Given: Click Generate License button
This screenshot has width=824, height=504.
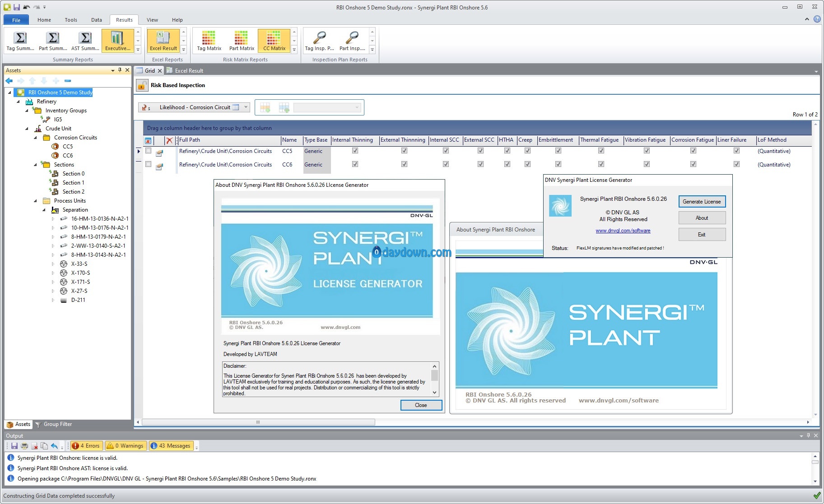Looking at the screenshot, I should (702, 202).
